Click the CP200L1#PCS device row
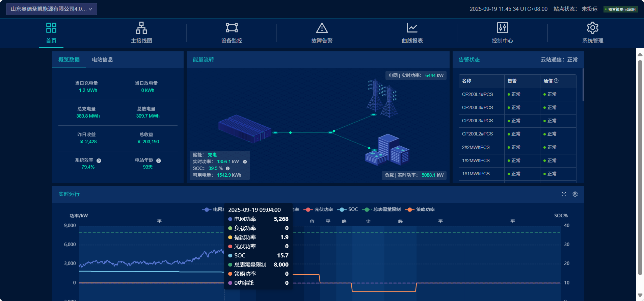Image resolution: width=644 pixels, height=301 pixels. (x=477, y=95)
